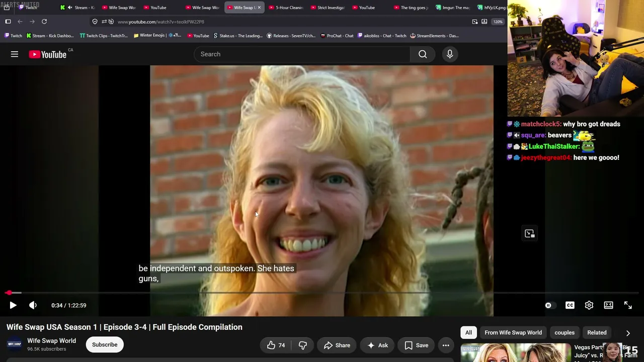Open the Vegas Party recommended video thumbnail
This screenshot has height=362, width=644.
click(516, 352)
